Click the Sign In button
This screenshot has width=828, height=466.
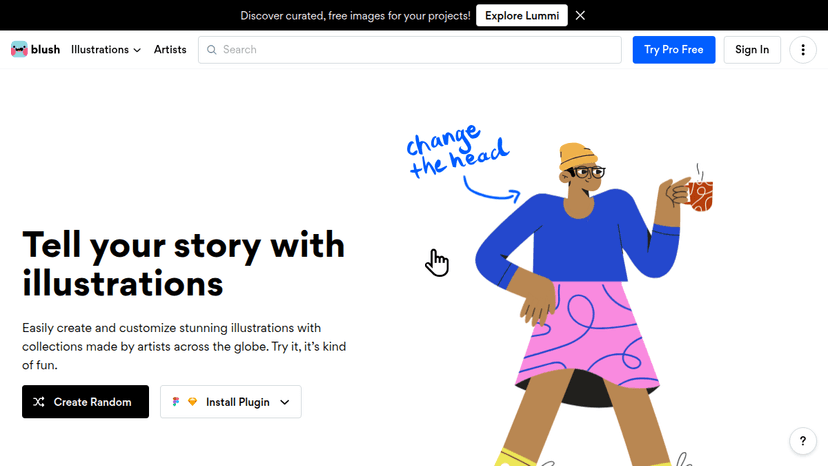[x=752, y=50]
